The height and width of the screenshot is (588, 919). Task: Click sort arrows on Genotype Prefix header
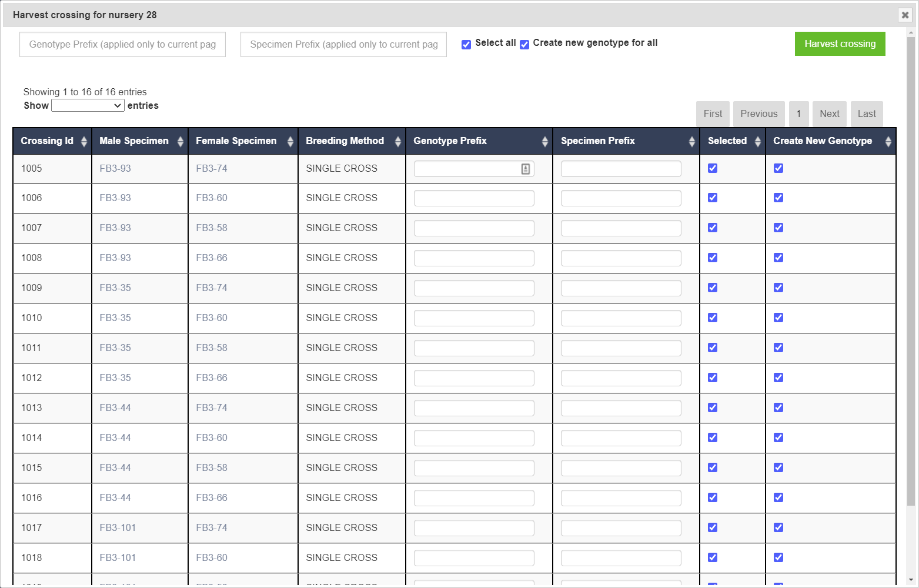coord(544,141)
